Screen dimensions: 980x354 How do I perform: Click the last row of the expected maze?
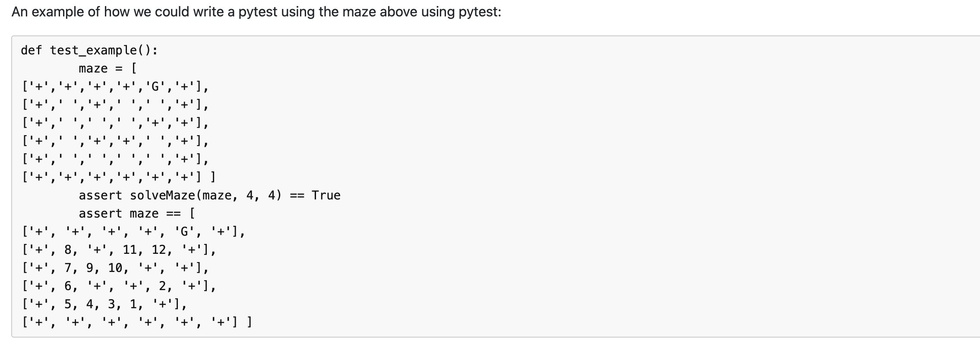point(137,322)
